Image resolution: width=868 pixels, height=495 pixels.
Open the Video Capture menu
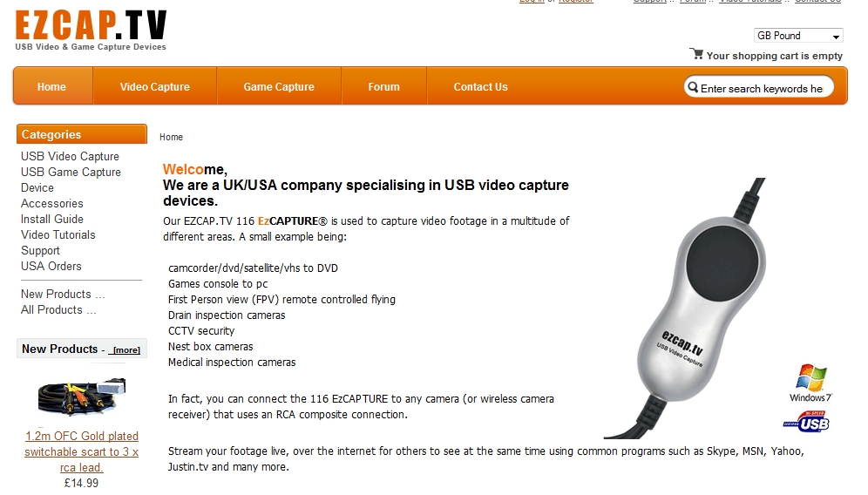pos(155,86)
